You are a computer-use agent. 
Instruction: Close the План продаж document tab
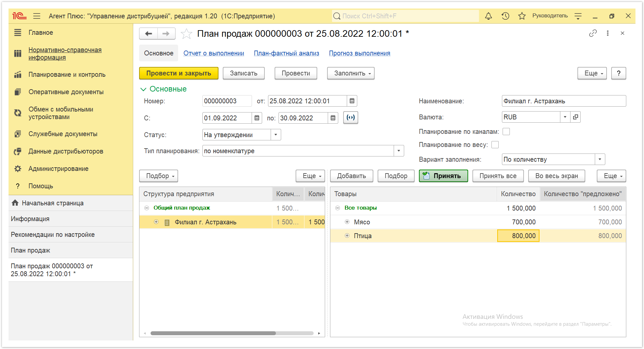(622, 33)
